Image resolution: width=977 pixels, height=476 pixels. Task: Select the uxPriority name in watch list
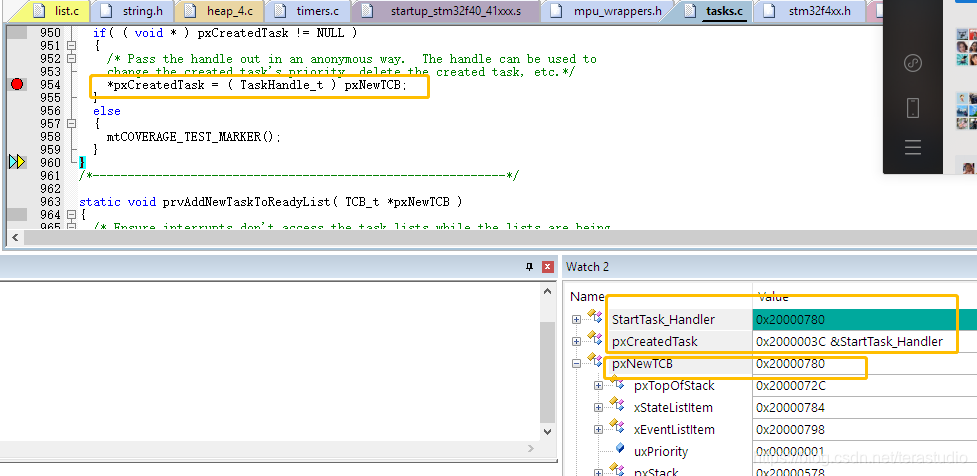tap(661, 452)
